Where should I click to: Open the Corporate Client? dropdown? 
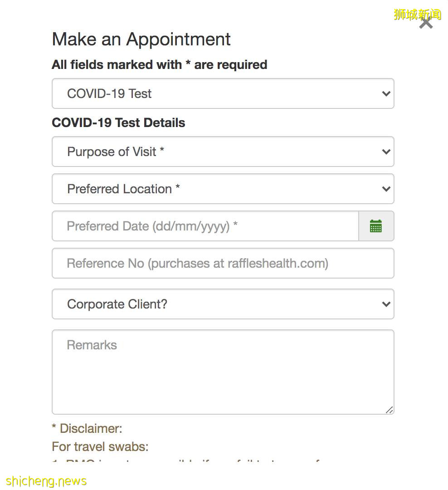[x=218, y=304]
